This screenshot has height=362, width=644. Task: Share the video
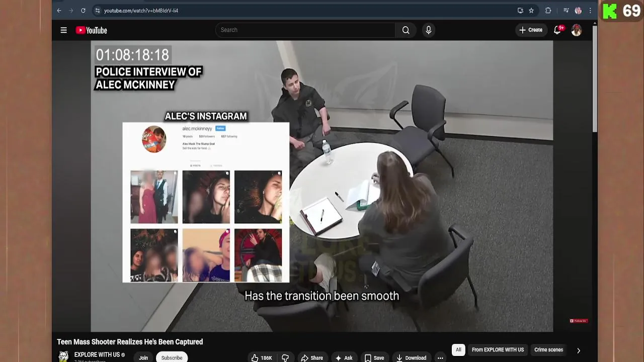tap(312, 357)
